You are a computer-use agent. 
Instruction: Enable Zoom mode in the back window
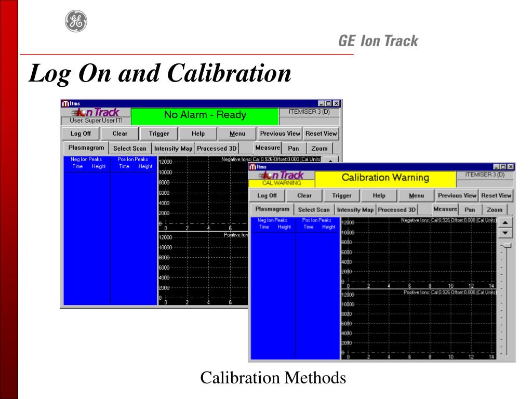point(320,148)
